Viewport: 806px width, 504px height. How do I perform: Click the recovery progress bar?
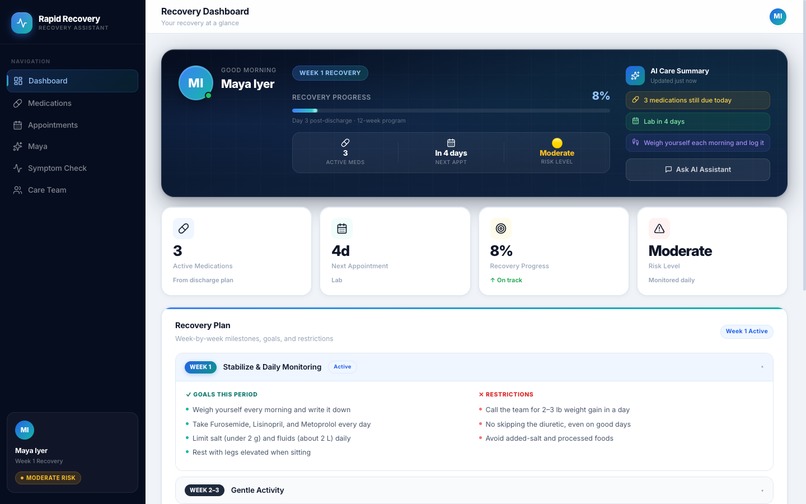point(451,111)
